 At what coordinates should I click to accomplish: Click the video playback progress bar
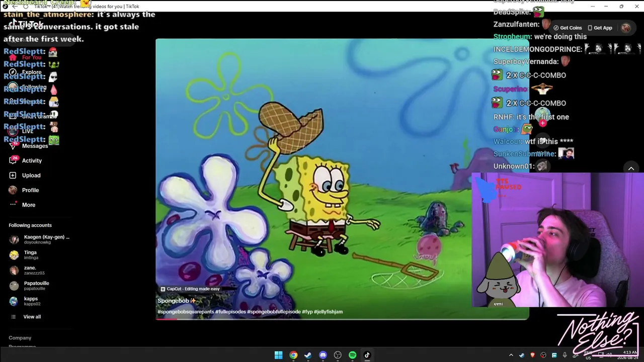342,319
